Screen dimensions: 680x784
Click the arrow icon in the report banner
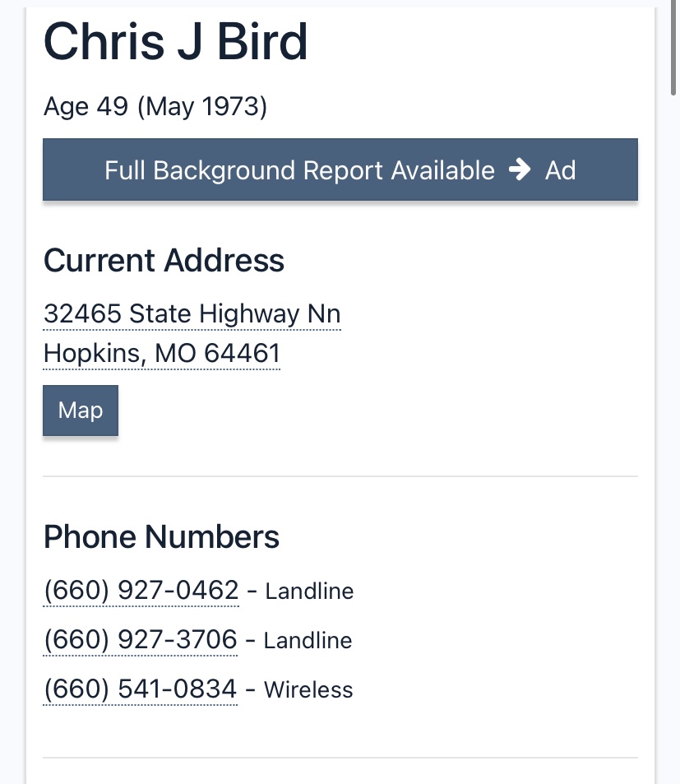click(520, 169)
